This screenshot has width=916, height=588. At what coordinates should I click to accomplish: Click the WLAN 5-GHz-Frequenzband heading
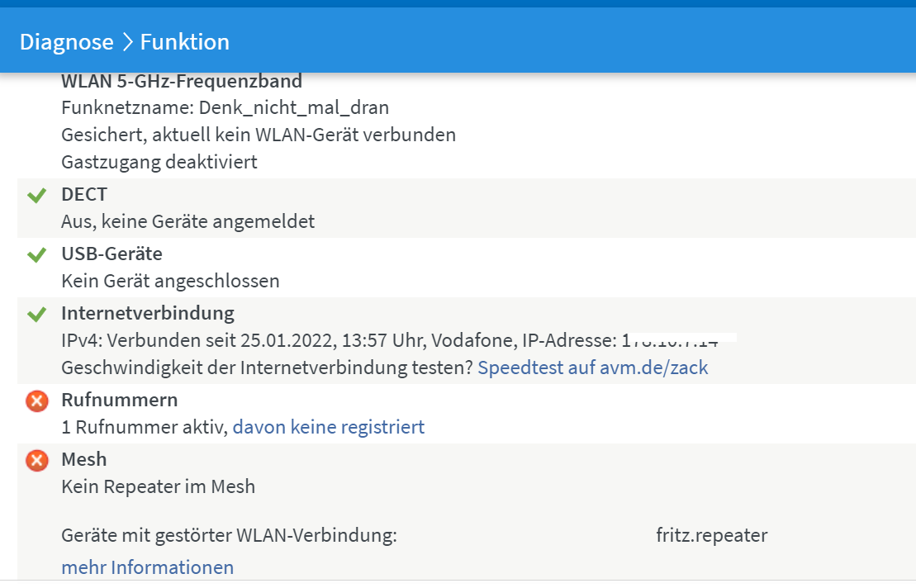[x=182, y=81]
